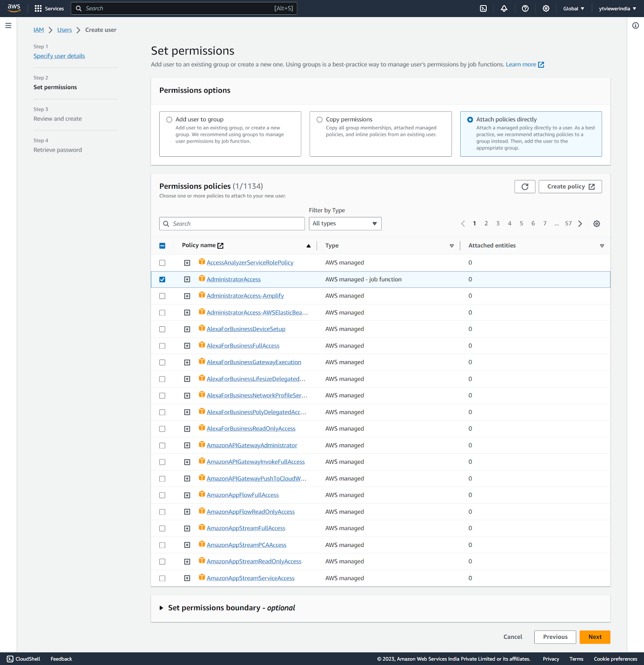Viewport: 644px width, 665px height.
Task: Open the help question mark icon
Action: (x=525, y=8)
